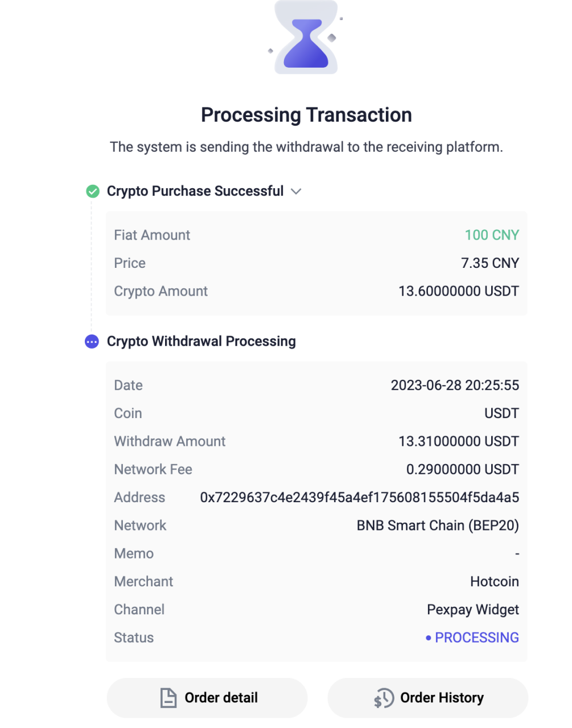
Task: Click the Processing Transaction title
Action: (x=306, y=115)
